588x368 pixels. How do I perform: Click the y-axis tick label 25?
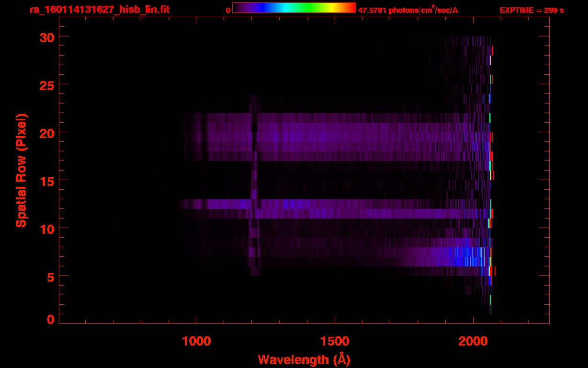[47, 85]
